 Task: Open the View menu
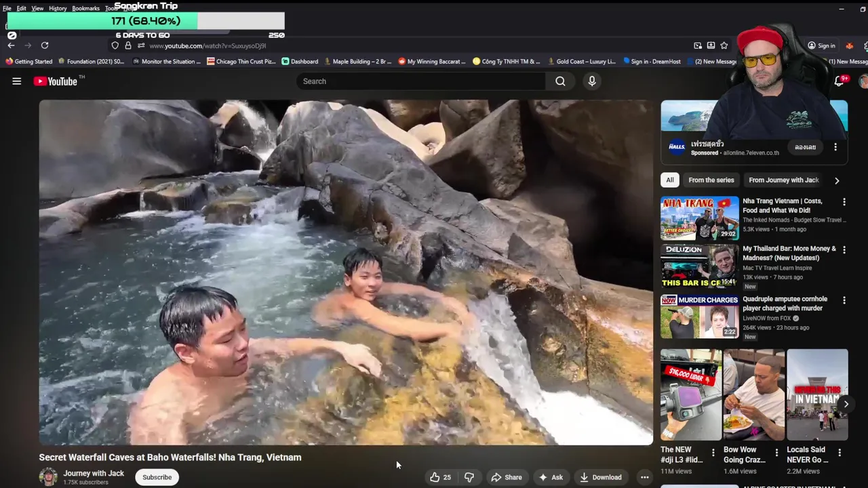coord(37,8)
